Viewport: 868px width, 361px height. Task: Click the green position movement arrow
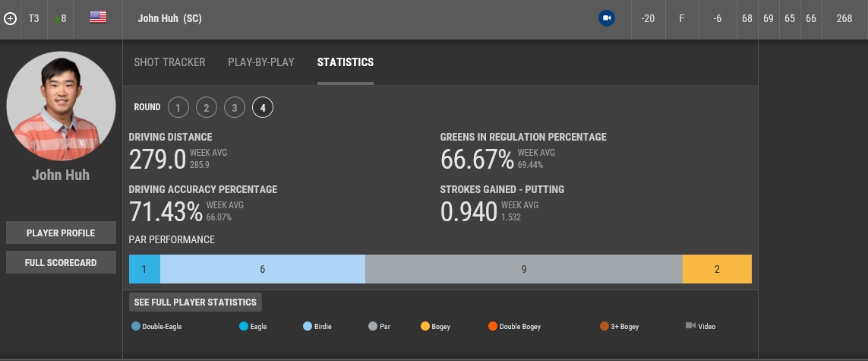pyautogui.click(x=57, y=20)
